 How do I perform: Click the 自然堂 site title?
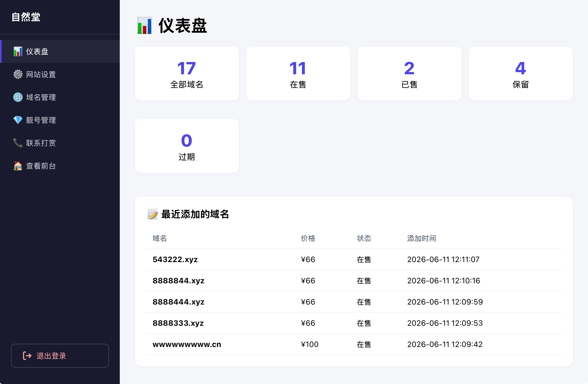[x=26, y=17]
